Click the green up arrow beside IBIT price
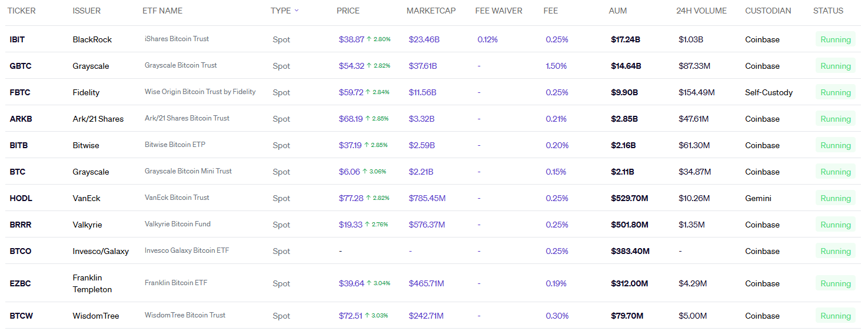This screenshot has width=868, height=331. tap(369, 39)
